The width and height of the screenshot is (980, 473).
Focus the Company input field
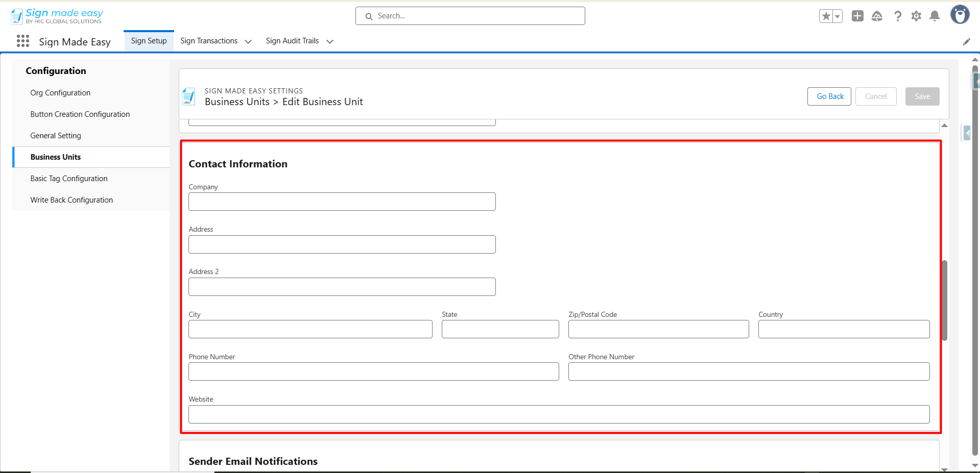pos(342,202)
